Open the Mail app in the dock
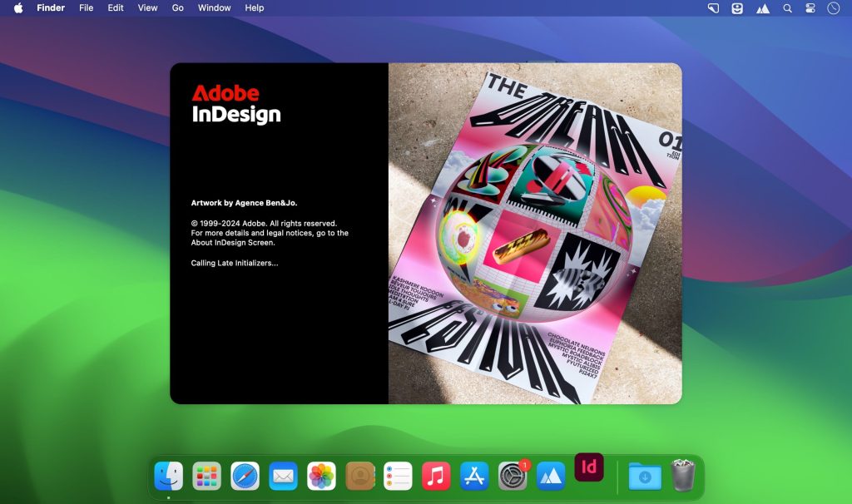Screen dimensions: 852x504 point(284,477)
